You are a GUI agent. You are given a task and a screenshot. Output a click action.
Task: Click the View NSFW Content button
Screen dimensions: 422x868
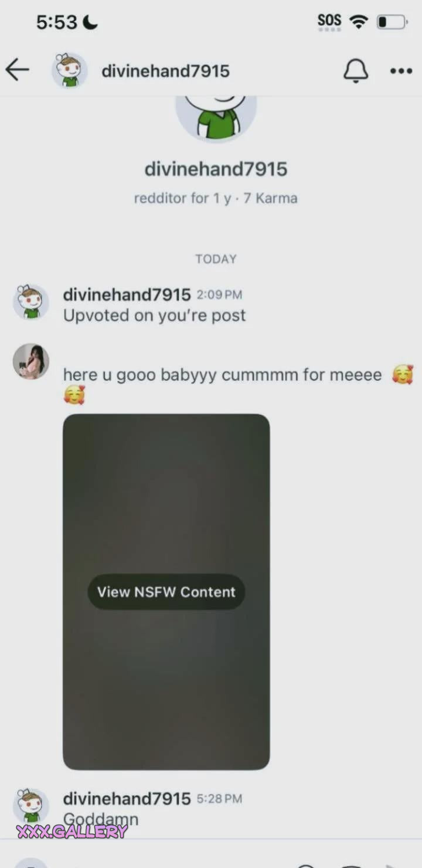166,592
